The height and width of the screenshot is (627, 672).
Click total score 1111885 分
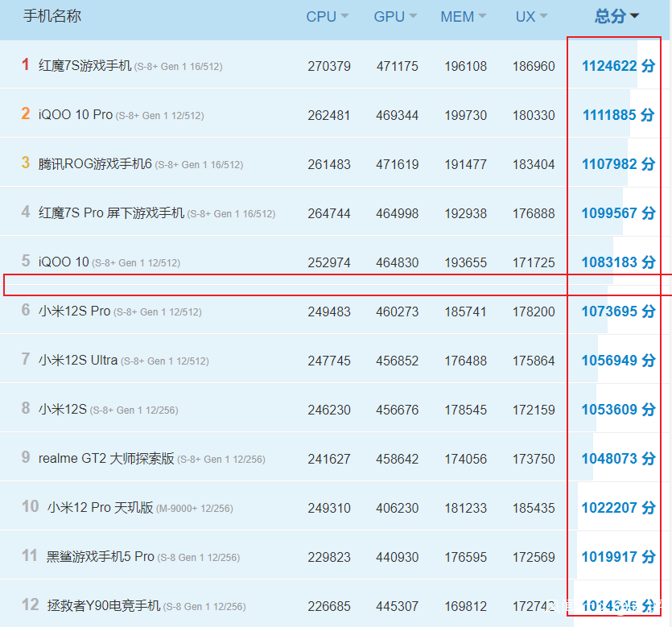pos(618,115)
